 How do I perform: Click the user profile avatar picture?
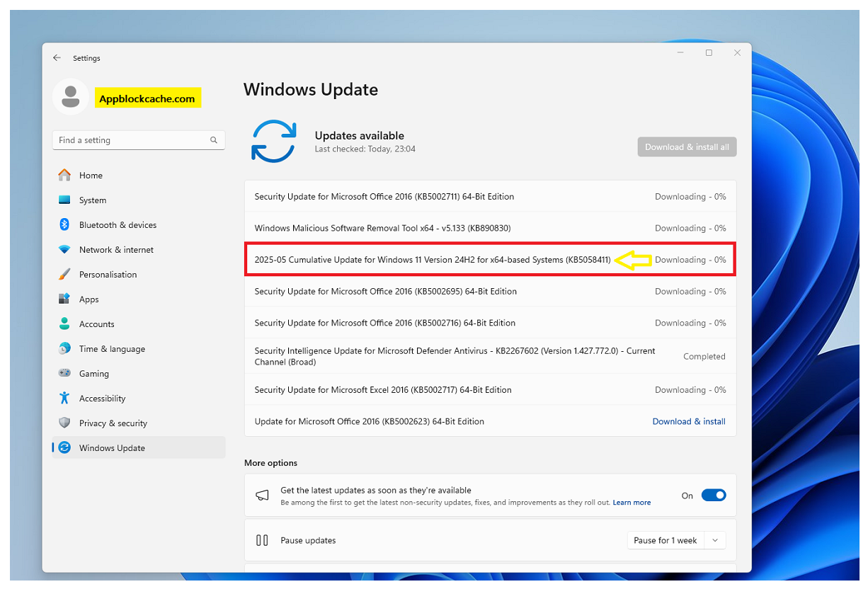point(70,97)
